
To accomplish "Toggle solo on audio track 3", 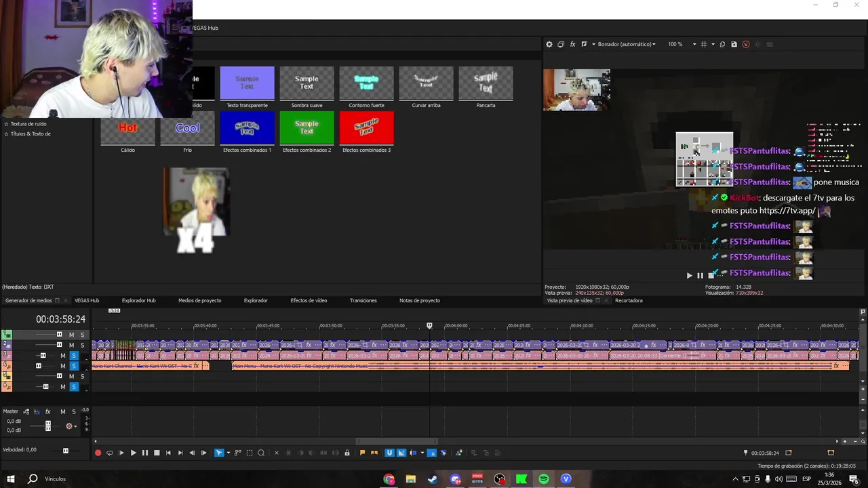I will click(x=74, y=356).
